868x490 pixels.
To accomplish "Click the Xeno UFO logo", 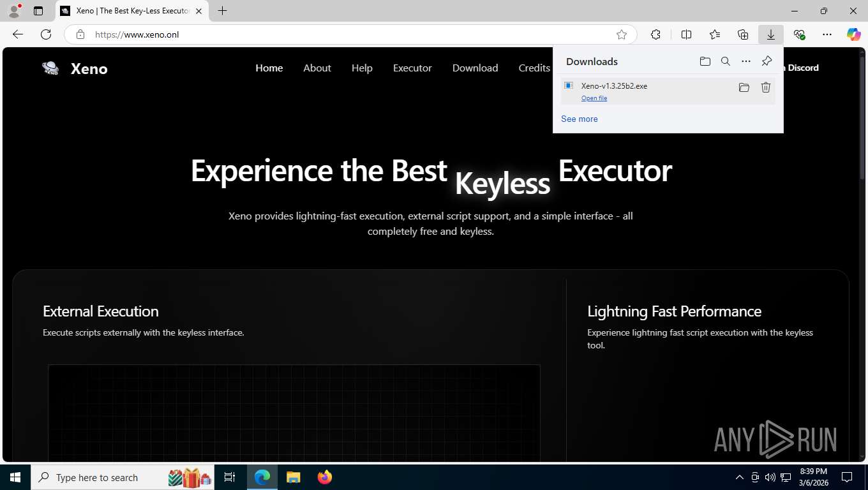I will (50, 68).
